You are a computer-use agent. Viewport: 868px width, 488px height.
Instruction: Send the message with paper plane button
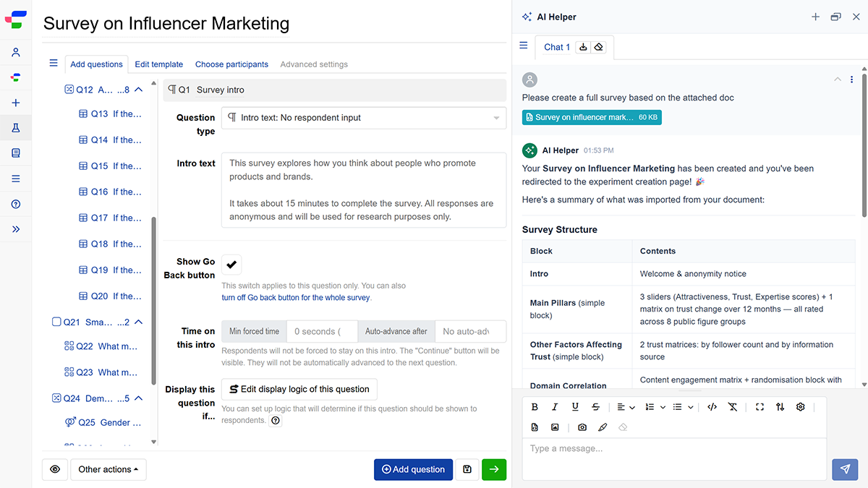click(x=845, y=469)
